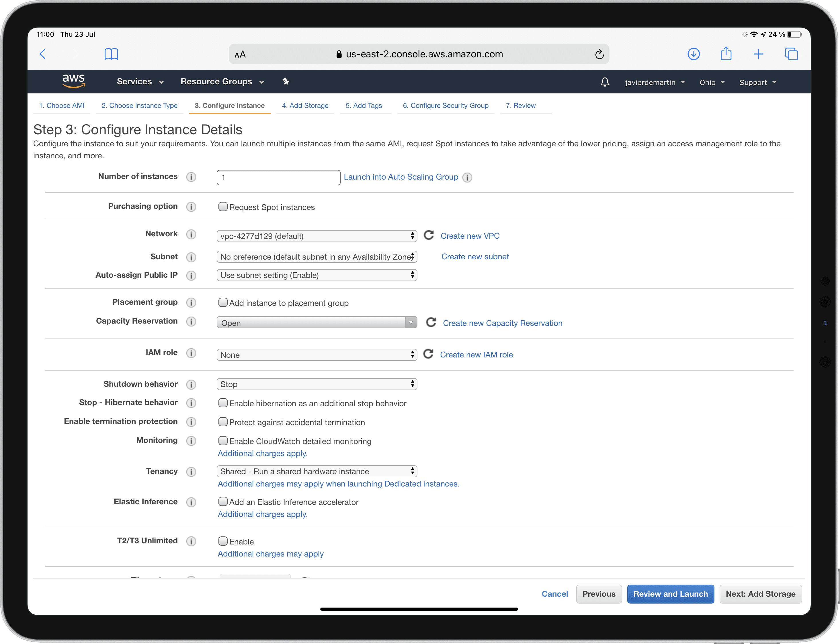Show info icon for IAM role
The image size is (840, 644).
click(x=191, y=353)
